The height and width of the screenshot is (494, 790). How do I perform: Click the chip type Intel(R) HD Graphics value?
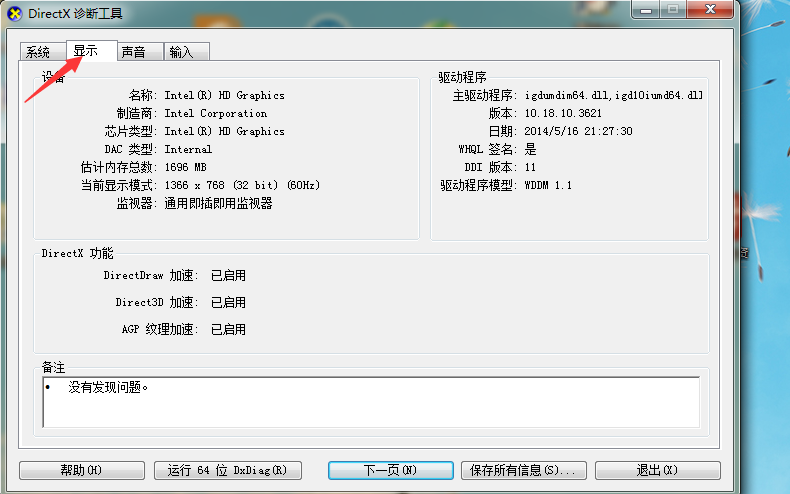(224, 131)
